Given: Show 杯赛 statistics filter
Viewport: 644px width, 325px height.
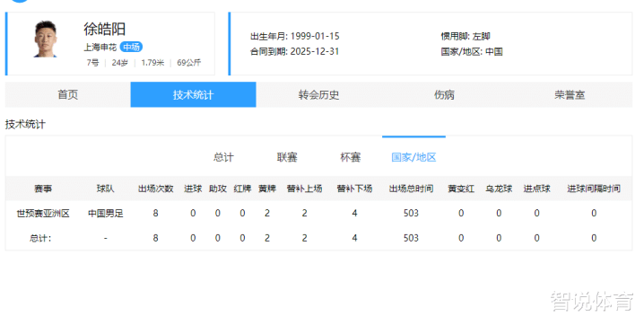Looking at the screenshot, I should pos(351,157).
